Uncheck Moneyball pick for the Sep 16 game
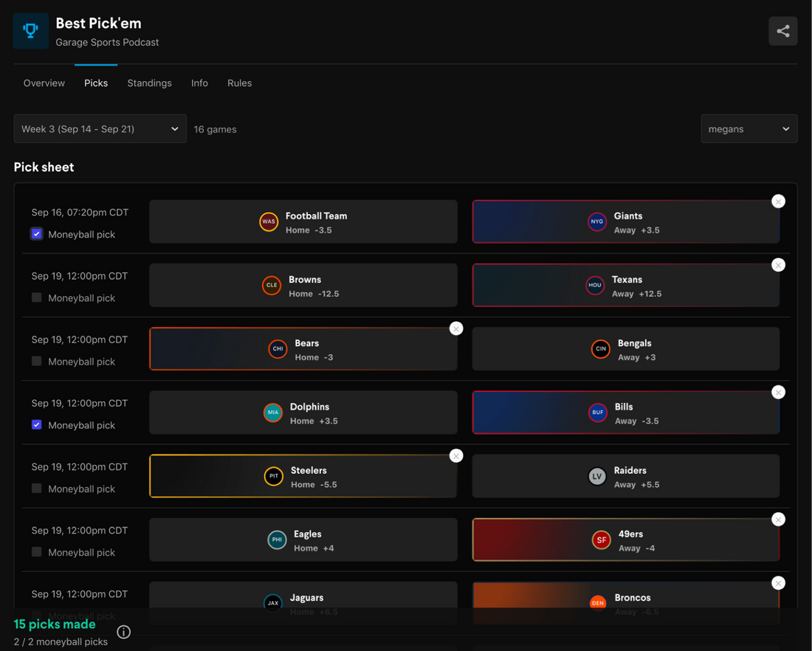 [36, 234]
